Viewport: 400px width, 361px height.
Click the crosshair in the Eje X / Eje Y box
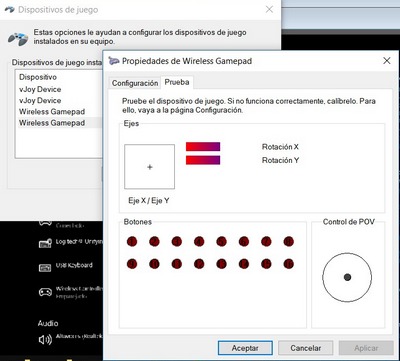(x=150, y=167)
